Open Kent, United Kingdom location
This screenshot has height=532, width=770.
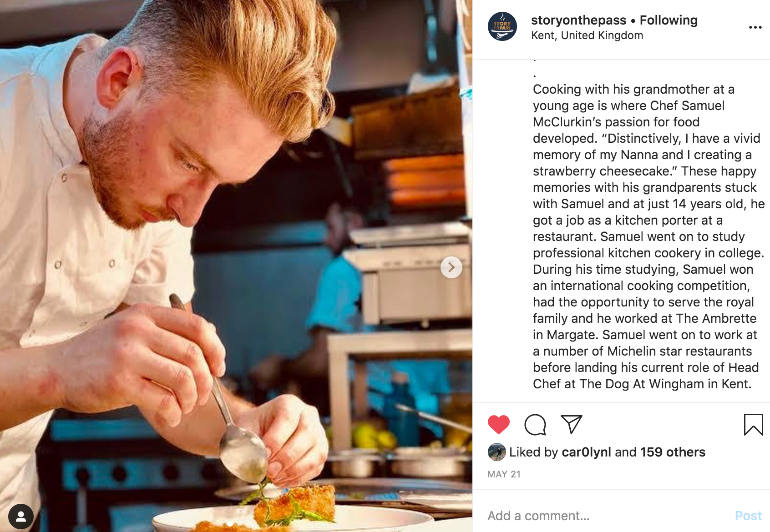pyautogui.click(x=587, y=35)
